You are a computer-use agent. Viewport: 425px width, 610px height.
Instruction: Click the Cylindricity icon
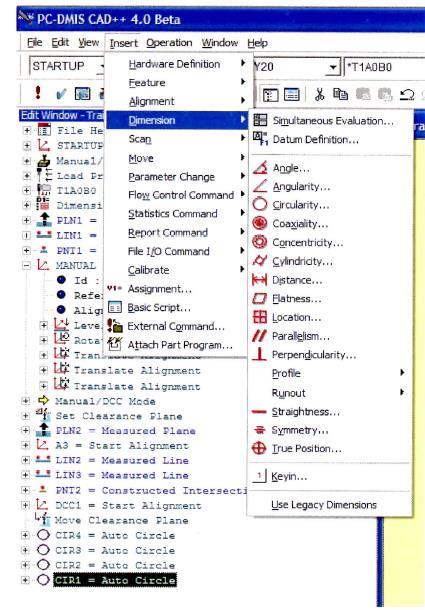coord(260,261)
